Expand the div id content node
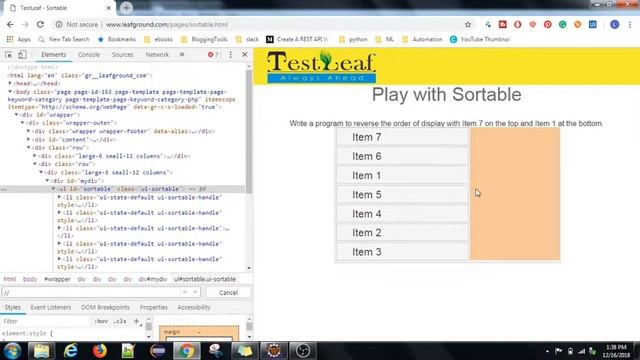Image resolution: width=640 pixels, height=360 pixels. [29, 140]
